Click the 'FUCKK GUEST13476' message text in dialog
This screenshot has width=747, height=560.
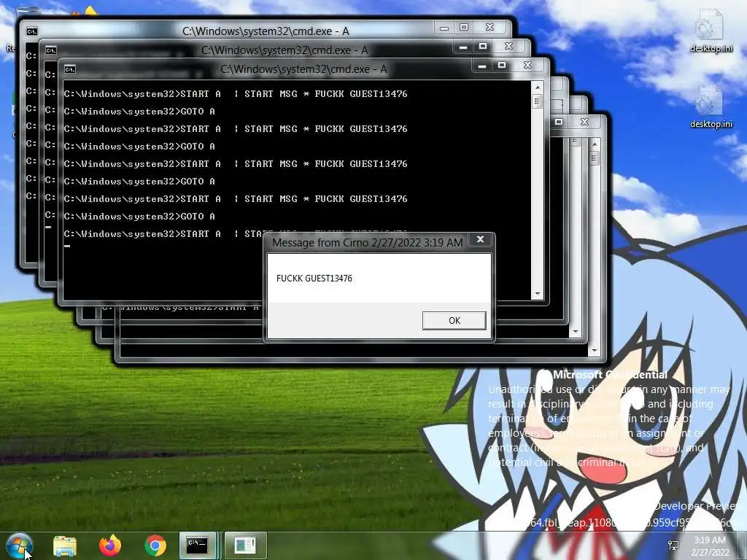(314, 279)
